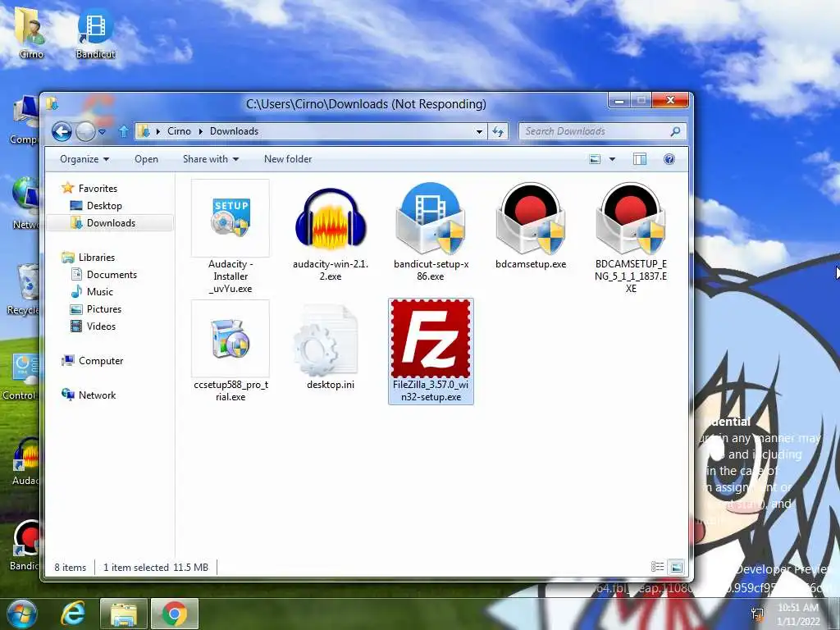This screenshot has width=840, height=630.
Task: Select Network in the navigation pane
Action: click(x=97, y=395)
